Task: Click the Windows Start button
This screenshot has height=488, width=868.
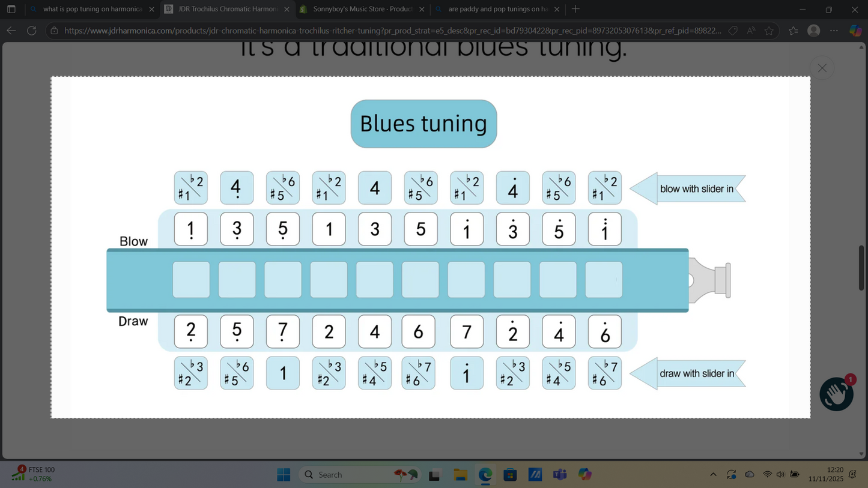Action: (x=284, y=475)
